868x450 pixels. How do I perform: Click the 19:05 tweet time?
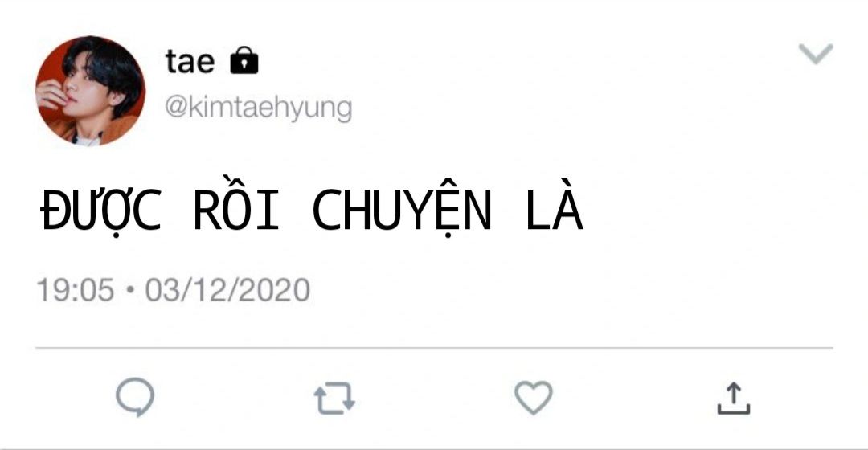coord(76,290)
